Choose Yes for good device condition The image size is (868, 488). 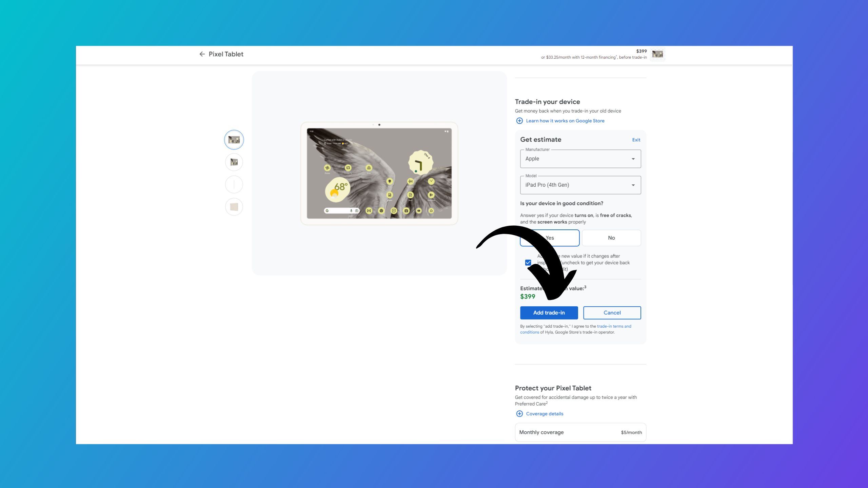click(550, 238)
